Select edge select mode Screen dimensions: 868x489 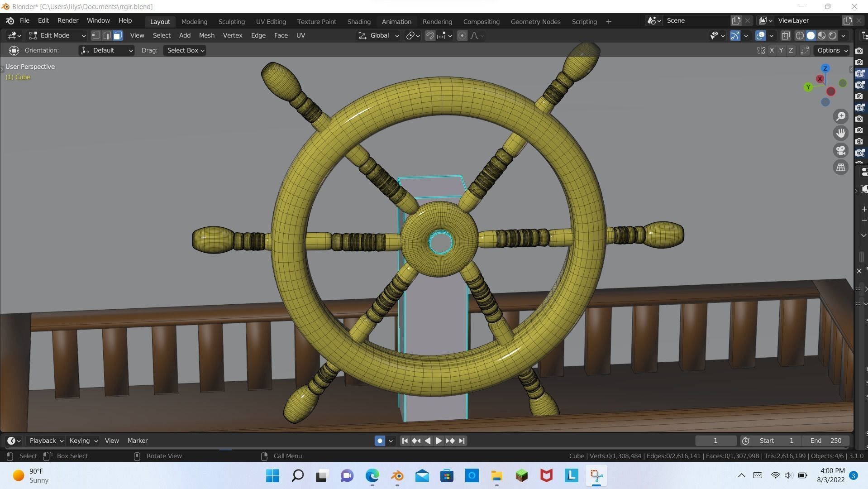107,35
